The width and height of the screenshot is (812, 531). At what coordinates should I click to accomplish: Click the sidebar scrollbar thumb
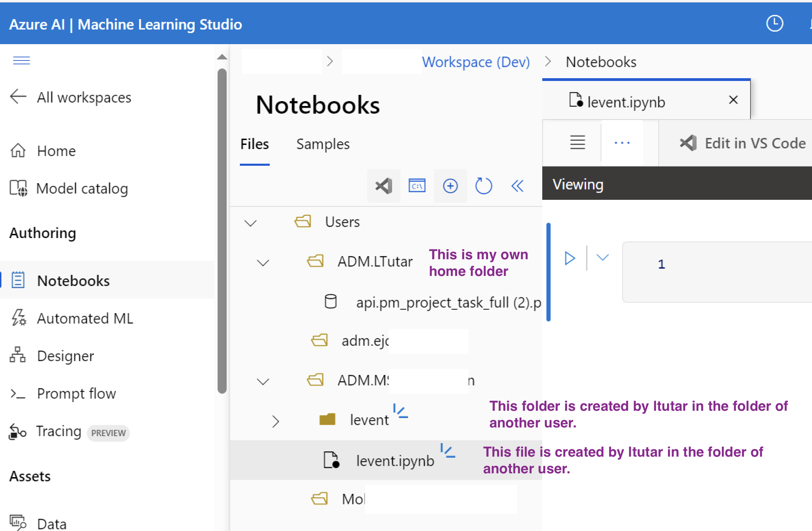pyautogui.click(x=222, y=231)
